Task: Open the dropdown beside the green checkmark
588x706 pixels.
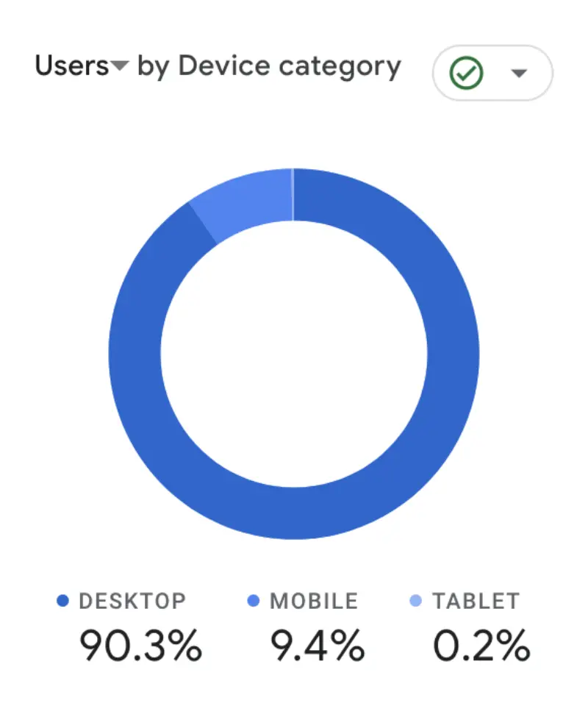Action: 520,72
